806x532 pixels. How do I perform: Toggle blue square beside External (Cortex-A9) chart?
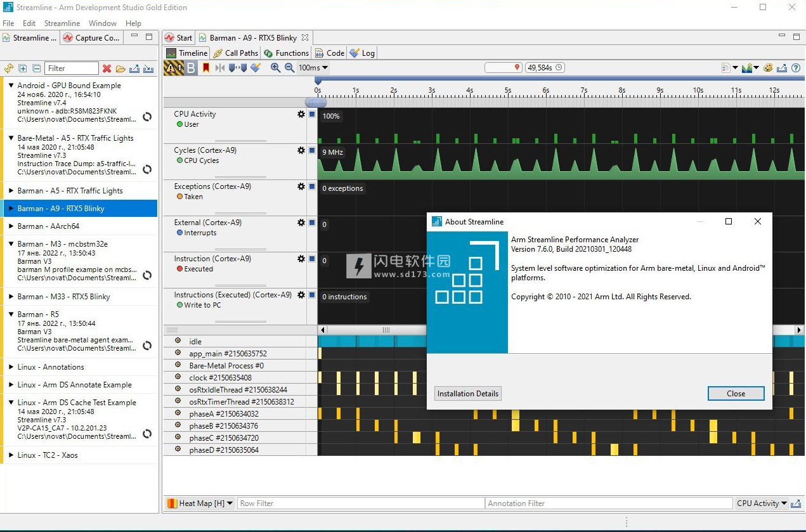(x=312, y=223)
